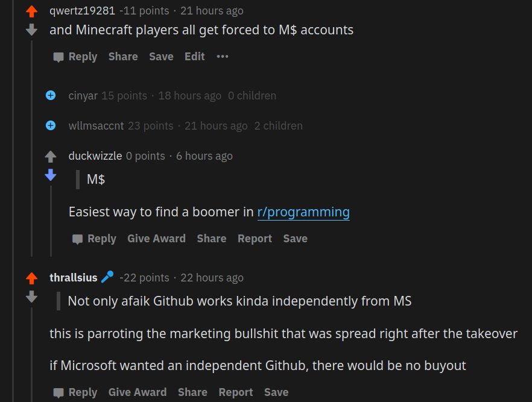The height and width of the screenshot is (402, 532).
Task: Collapse qwertz19281's thread using the threadline
Action: (32, 151)
